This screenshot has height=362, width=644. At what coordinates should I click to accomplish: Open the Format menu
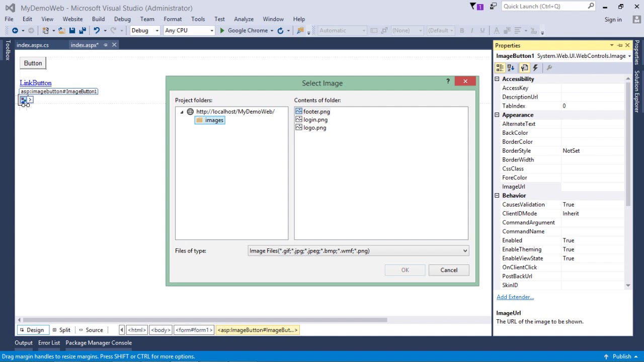click(x=173, y=19)
